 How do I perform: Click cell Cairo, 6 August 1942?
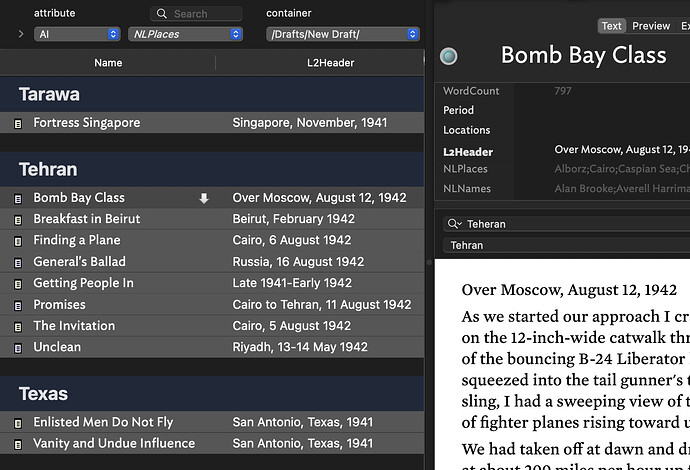click(292, 240)
